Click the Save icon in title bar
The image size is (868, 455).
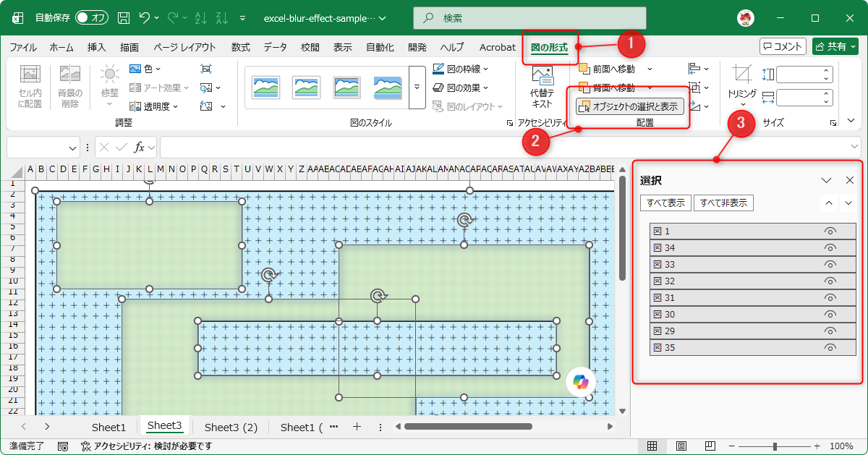pyautogui.click(x=124, y=17)
